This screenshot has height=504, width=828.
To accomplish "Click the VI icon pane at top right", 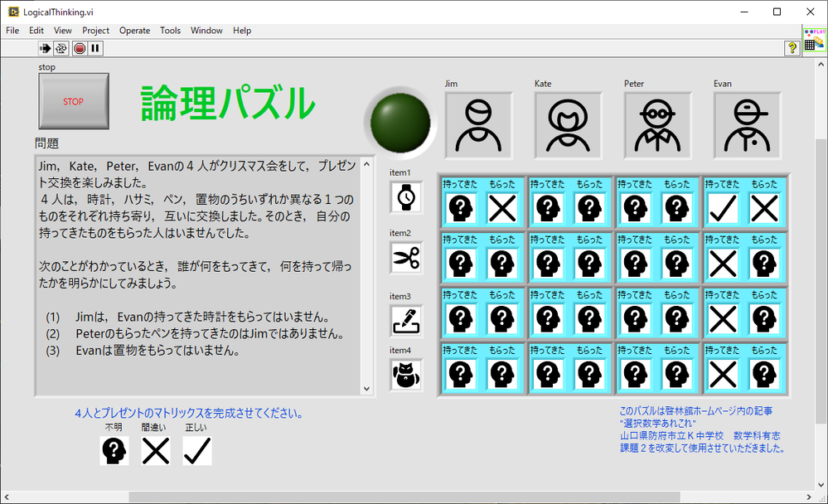I will click(814, 40).
